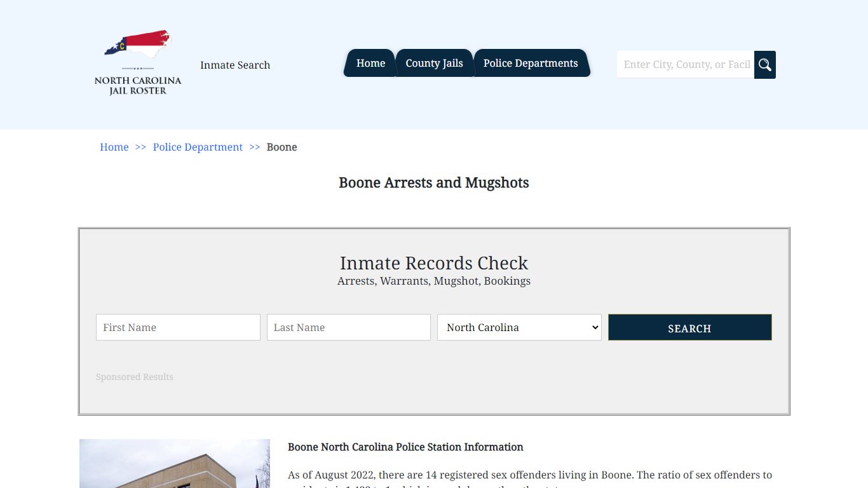Click the Inmate Search header text
868x488 pixels.
point(235,65)
